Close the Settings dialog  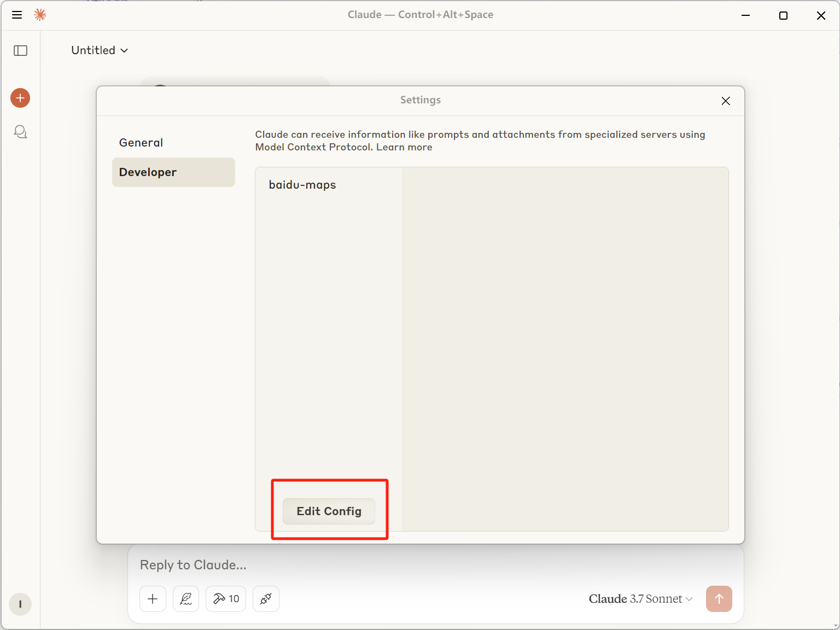pos(726,101)
